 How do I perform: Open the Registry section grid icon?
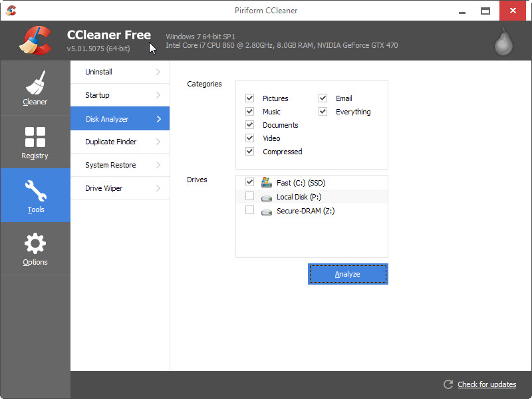[35, 137]
